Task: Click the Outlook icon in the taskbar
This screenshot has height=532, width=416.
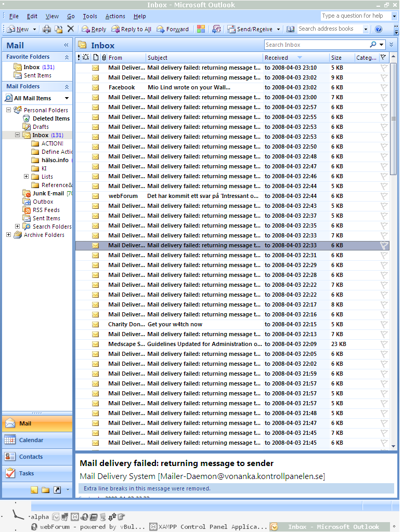Action: [x=275, y=527]
